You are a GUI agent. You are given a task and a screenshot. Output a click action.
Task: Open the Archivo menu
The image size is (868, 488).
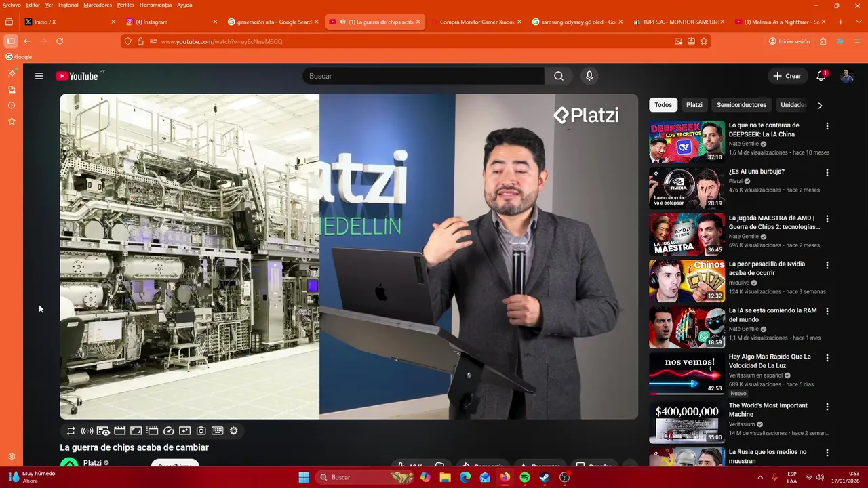(12, 5)
